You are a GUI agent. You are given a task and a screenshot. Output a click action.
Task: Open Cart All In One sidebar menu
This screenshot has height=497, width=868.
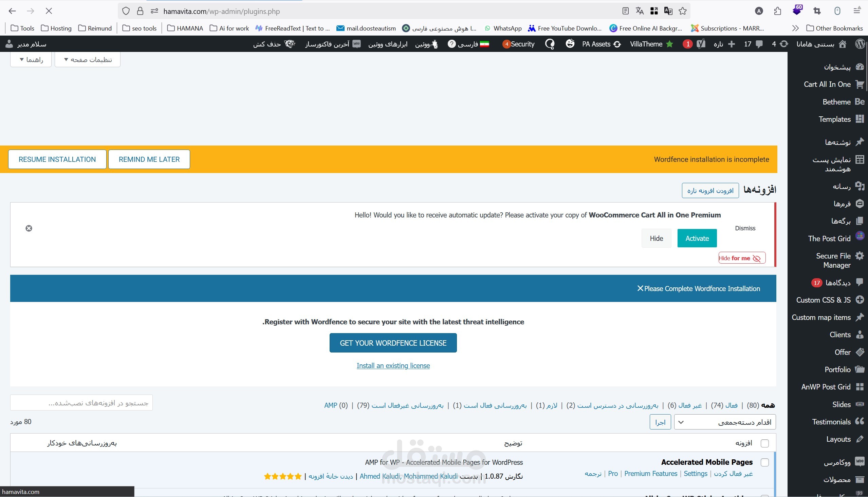[828, 84]
